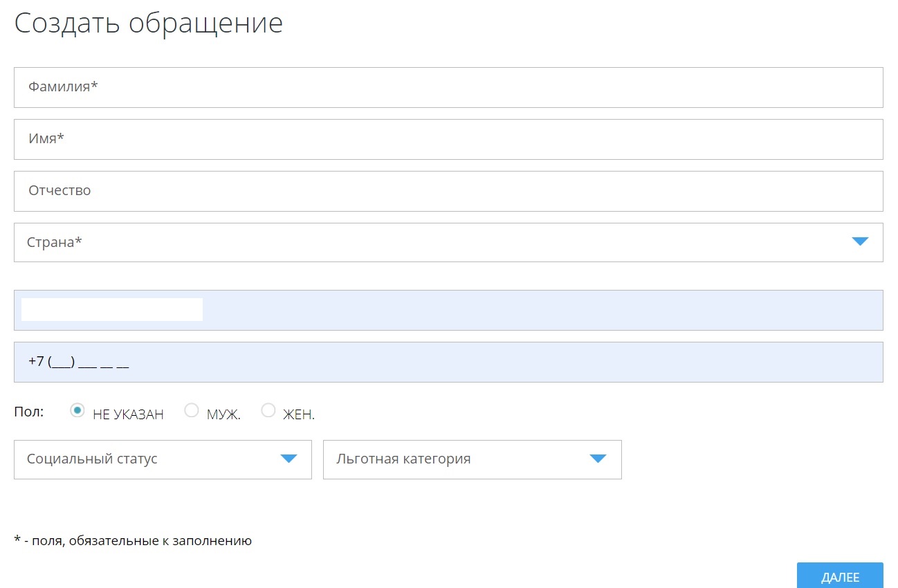Click the Создать обращение heading
898x588 pixels.
149,23
